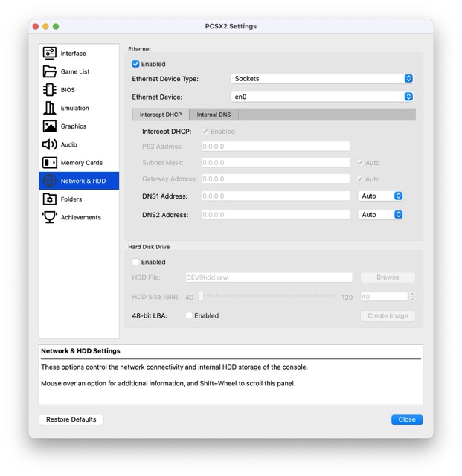
Task: Click the blue Close button
Action: tap(407, 419)
